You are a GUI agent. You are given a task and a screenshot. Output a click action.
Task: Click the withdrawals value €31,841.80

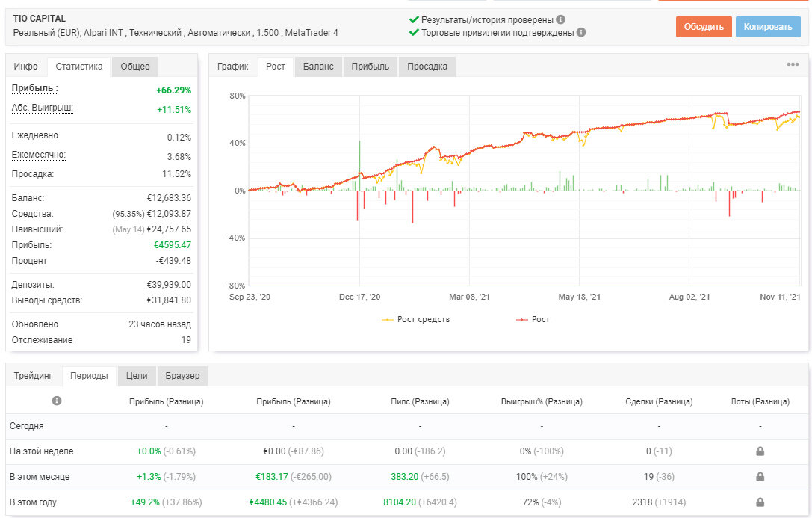[169, 300]
